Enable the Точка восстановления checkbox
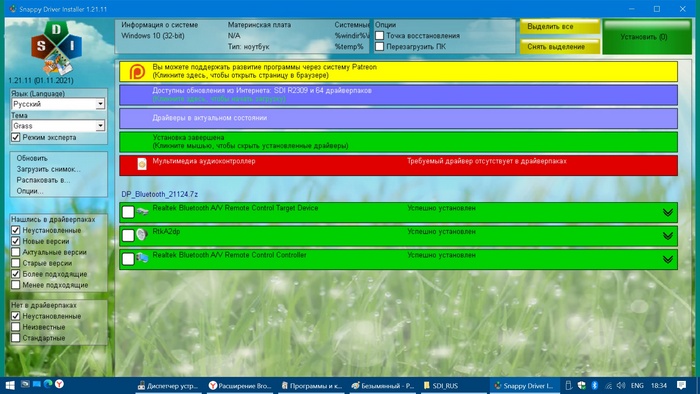 [379, 35]
